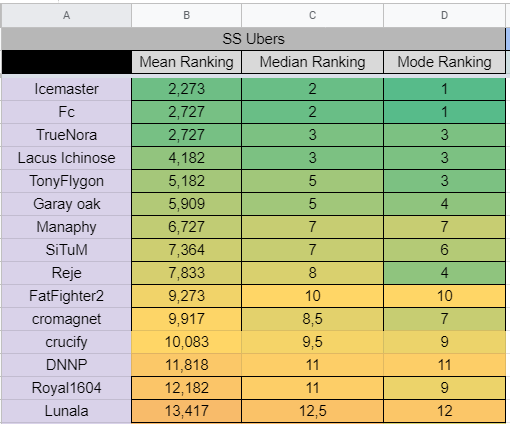Select Garay oak's mean 5,909 cell
The width and height of the screenshot is (510, 424).
click(186, 204)
